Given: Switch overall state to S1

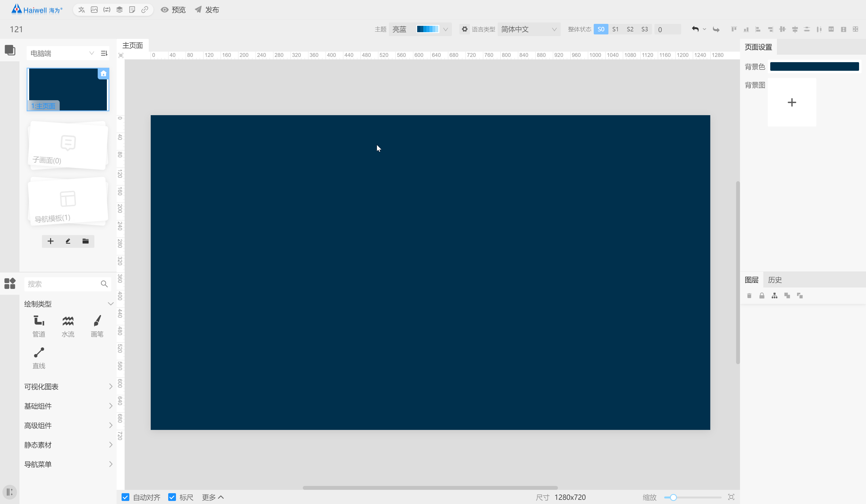Looking at the screenshot, I should [x=615, y=29].
